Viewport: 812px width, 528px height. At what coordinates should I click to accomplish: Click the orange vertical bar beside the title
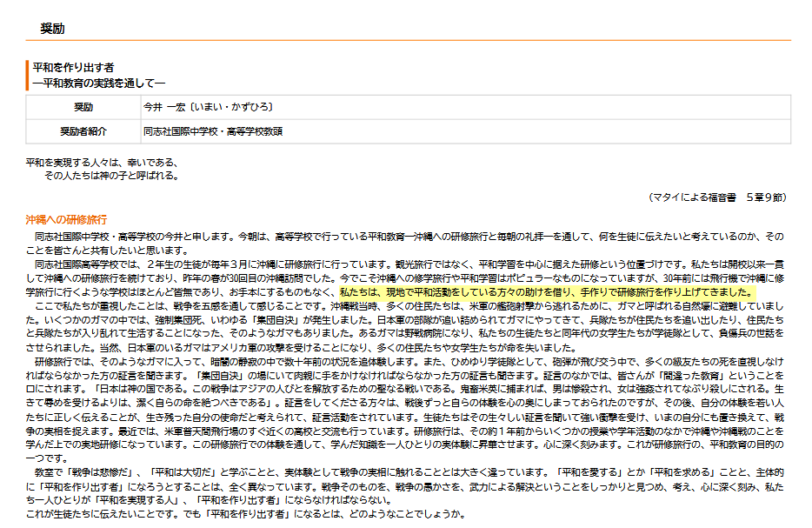click(27, 76)
